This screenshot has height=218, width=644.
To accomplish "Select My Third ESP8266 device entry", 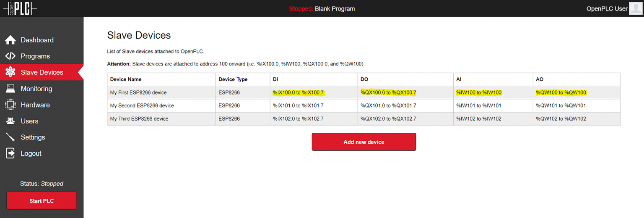I will tap(139, 119).
